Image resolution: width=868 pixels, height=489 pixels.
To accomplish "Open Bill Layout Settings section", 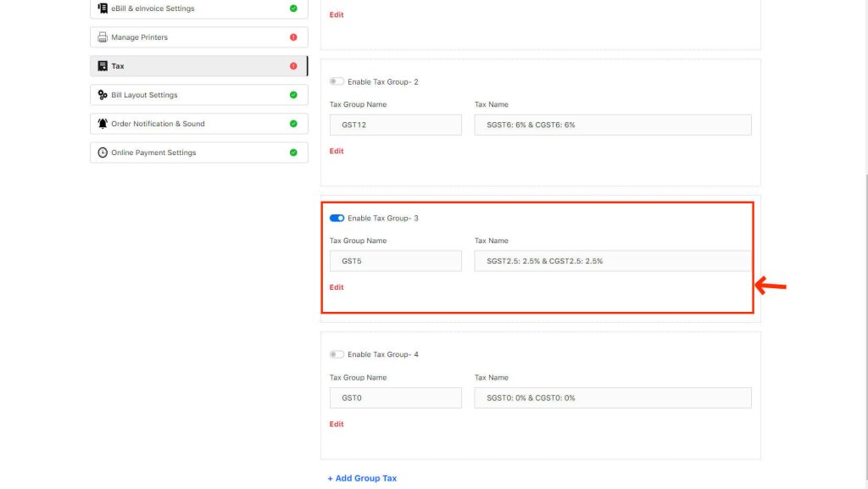I will coord(198,95).
